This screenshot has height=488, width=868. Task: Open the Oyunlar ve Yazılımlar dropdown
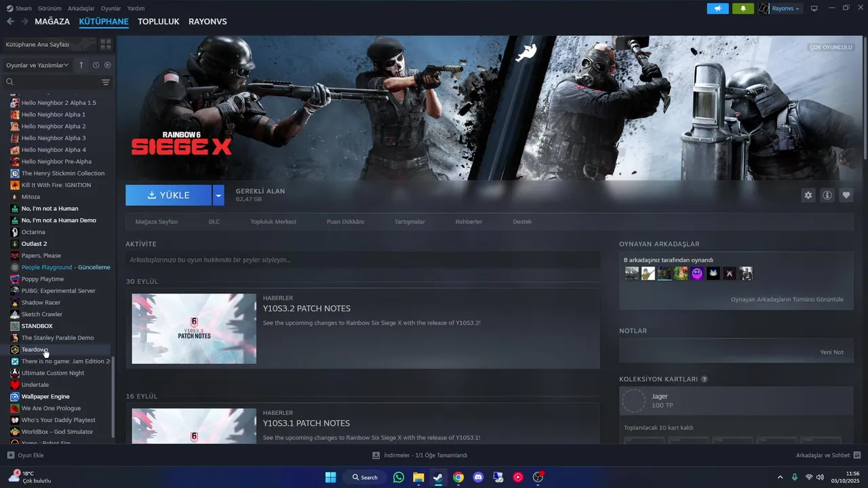[x=37, y=65]
